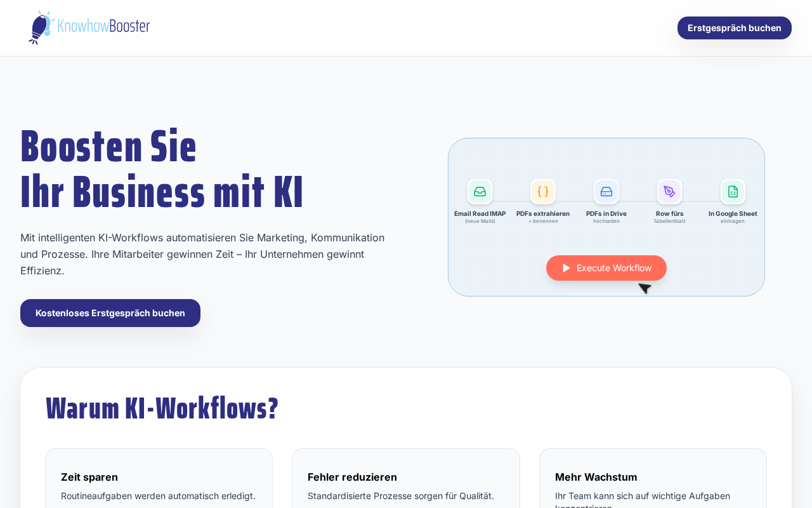This screenshot has width=812, height=508.
Task: Click the 'Tabellenblatt' sublabel
Action: coord(669,221)
